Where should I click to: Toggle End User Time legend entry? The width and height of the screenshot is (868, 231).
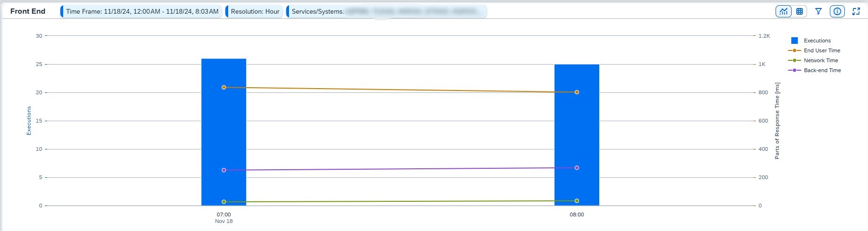coord(822,50)
